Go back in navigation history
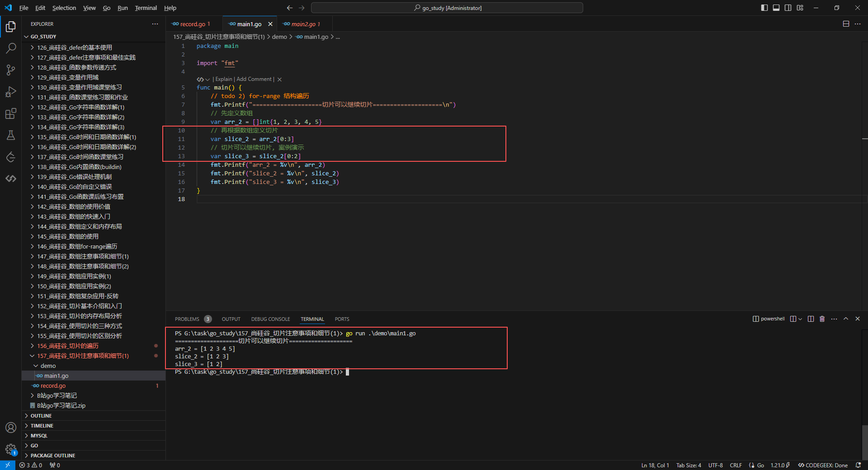Image resolution: width=868 pixels, height=470 pixels. point(290,8)
